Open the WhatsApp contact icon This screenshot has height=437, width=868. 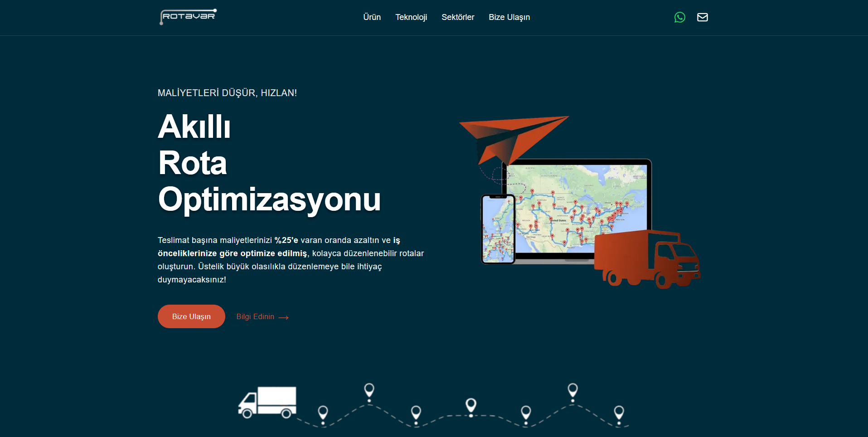point(679,17)
